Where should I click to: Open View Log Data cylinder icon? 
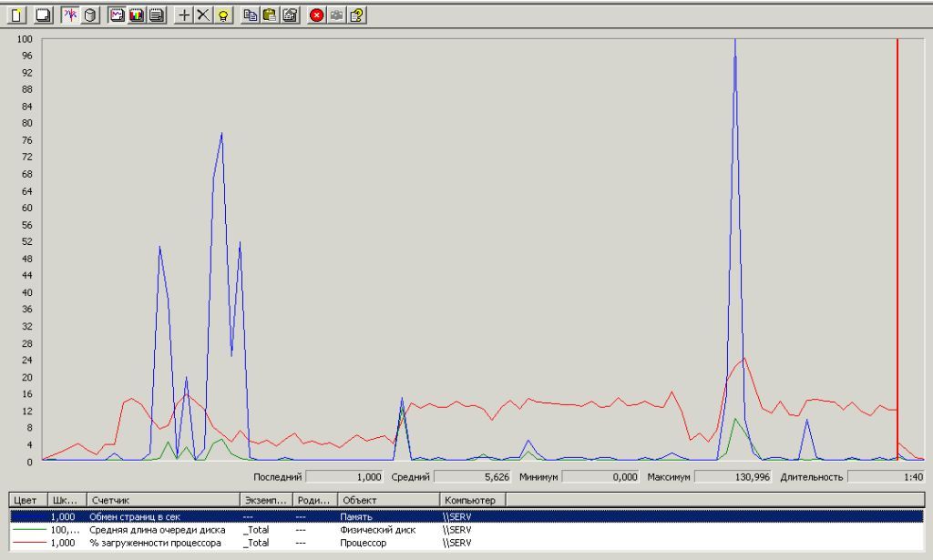click(x=90, y=15)
